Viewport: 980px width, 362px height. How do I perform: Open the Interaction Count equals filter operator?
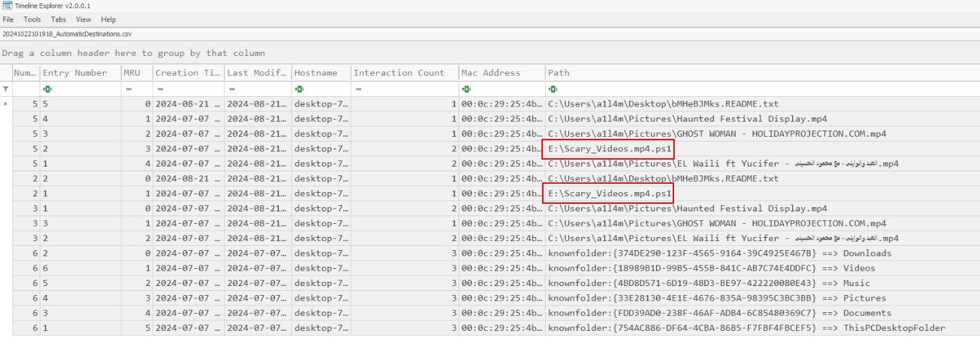tap(358, 89)
